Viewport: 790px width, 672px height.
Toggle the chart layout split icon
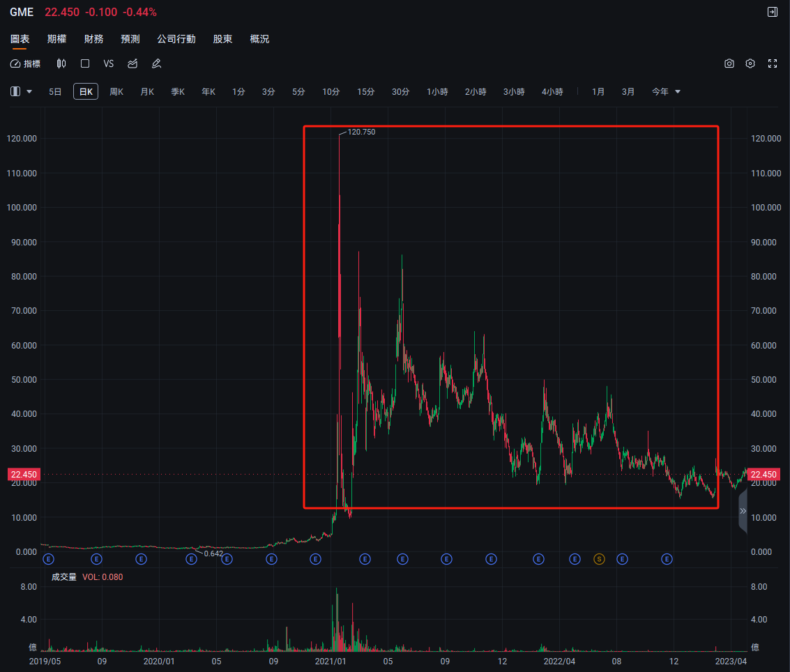[14, 91]
